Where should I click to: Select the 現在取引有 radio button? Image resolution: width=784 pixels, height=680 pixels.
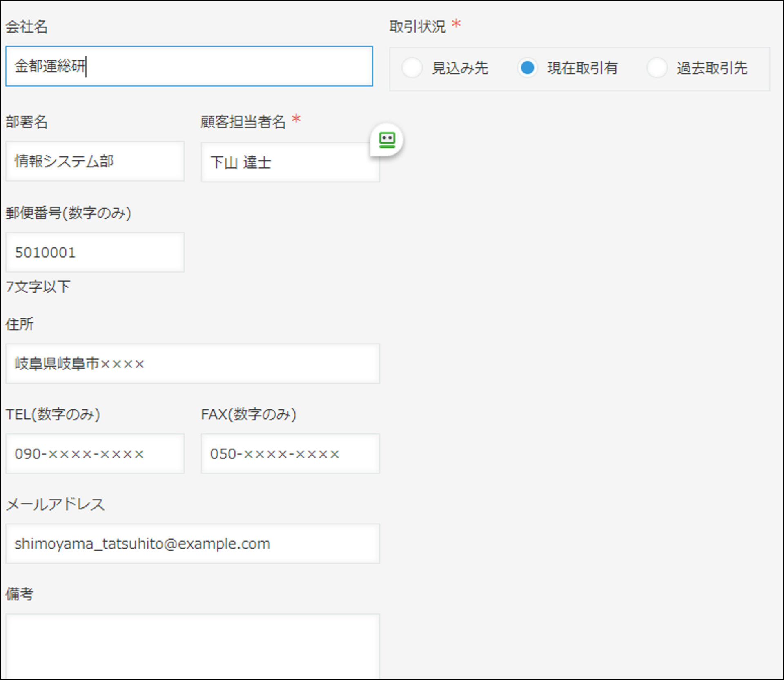click(x=527, y=68)
